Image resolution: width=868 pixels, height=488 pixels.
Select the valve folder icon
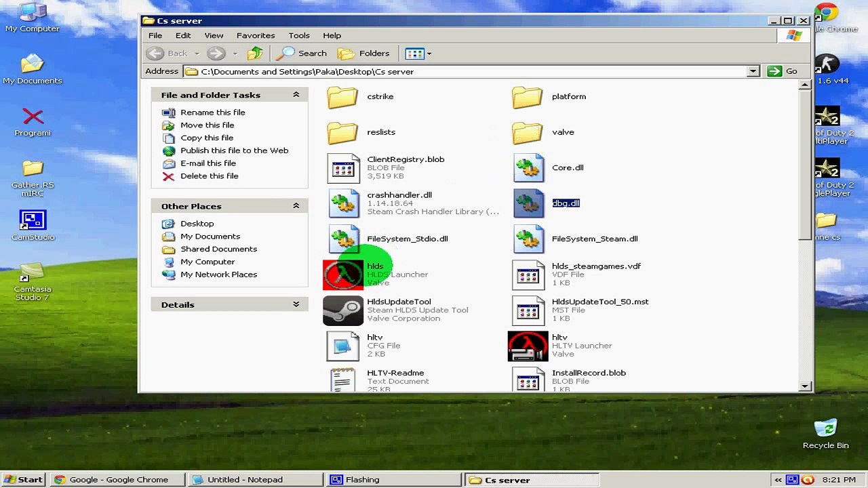pos(528,132)
